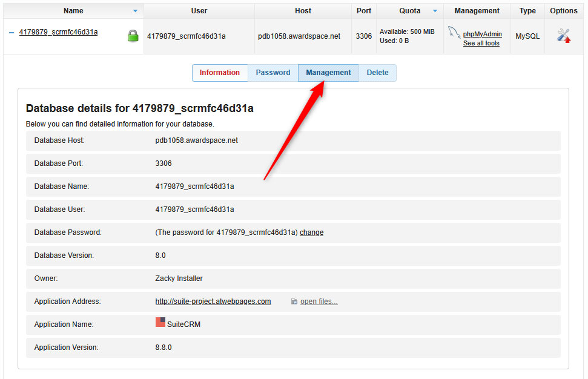Click the change password link

pyautogui.click(x=311, y=232)
